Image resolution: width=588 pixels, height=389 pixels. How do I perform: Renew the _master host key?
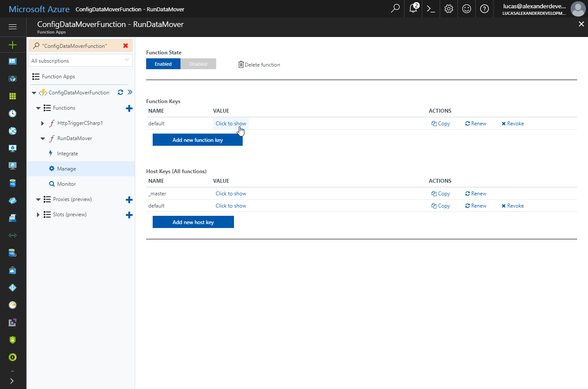coord(476,194)
